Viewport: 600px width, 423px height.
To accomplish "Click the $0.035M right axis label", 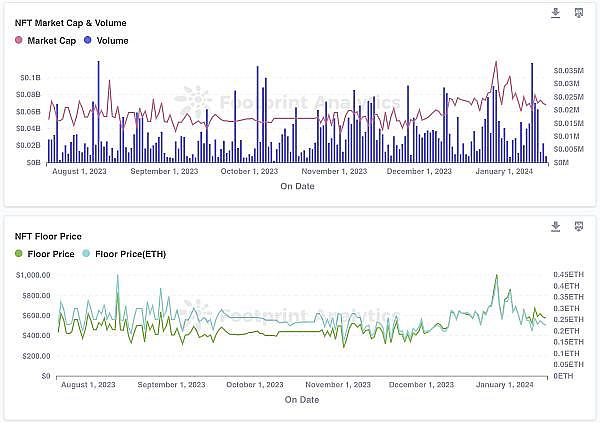I will tap(568, 71).
